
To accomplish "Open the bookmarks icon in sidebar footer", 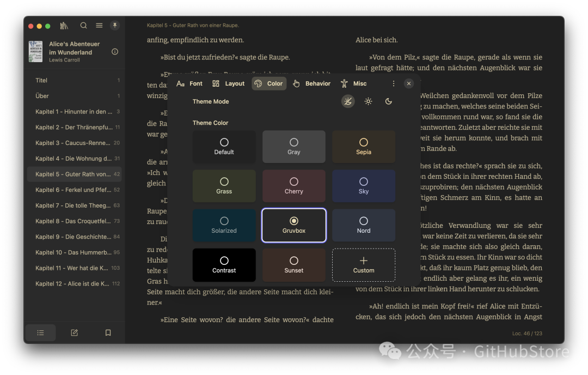I will tap(108, 332).
